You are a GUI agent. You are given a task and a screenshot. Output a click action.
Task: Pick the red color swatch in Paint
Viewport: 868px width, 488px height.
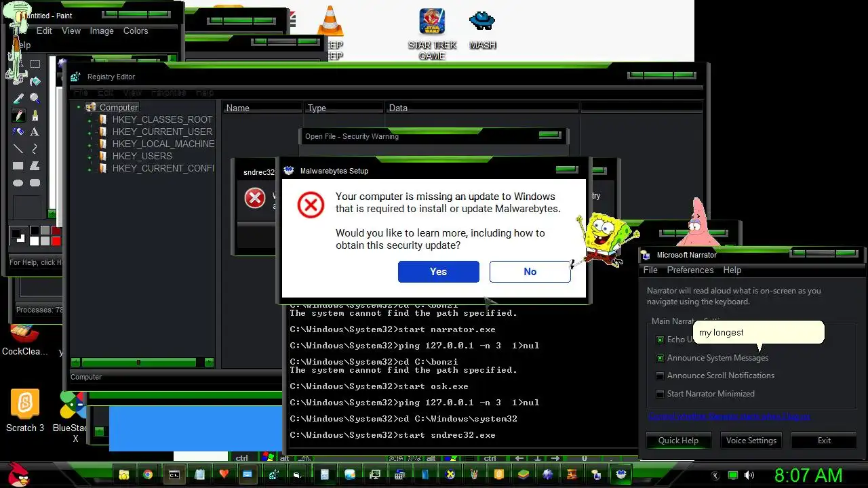(56, 241)
